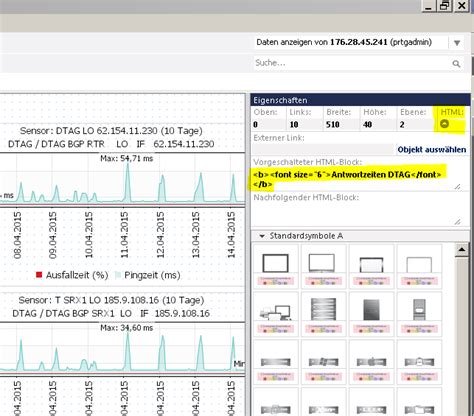Click the red Ausfallzeit legend swatch
Screen dimensions: 474x416
(39, 275)
